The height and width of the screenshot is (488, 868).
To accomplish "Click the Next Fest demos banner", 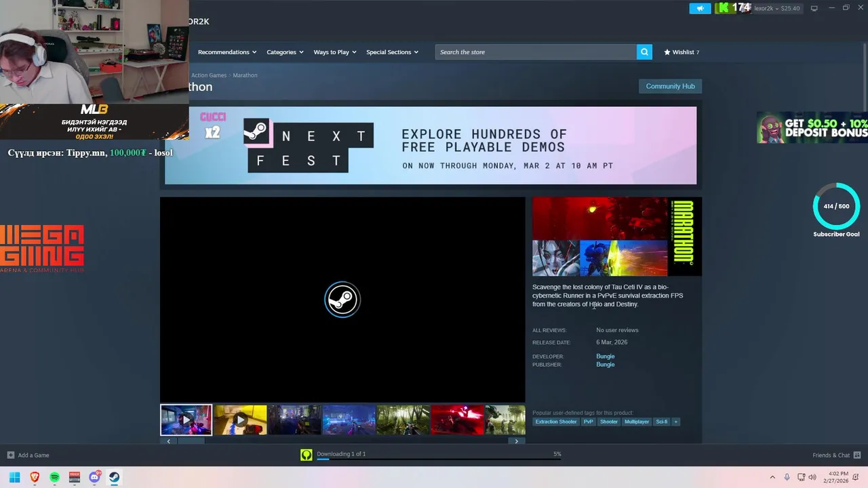I will pyautogui.click(x=431, y=145).
